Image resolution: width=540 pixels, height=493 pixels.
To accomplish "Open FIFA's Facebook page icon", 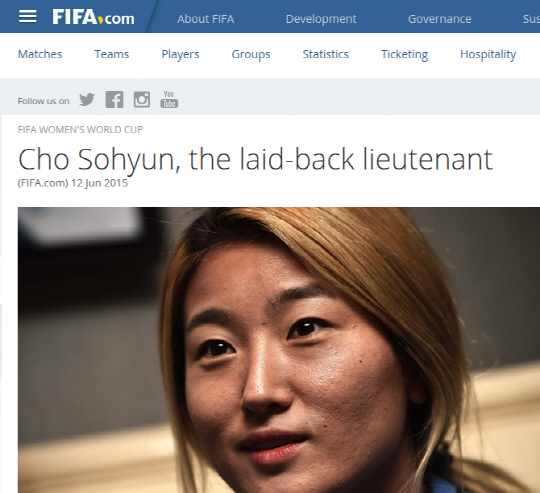I will pos(114,100).
